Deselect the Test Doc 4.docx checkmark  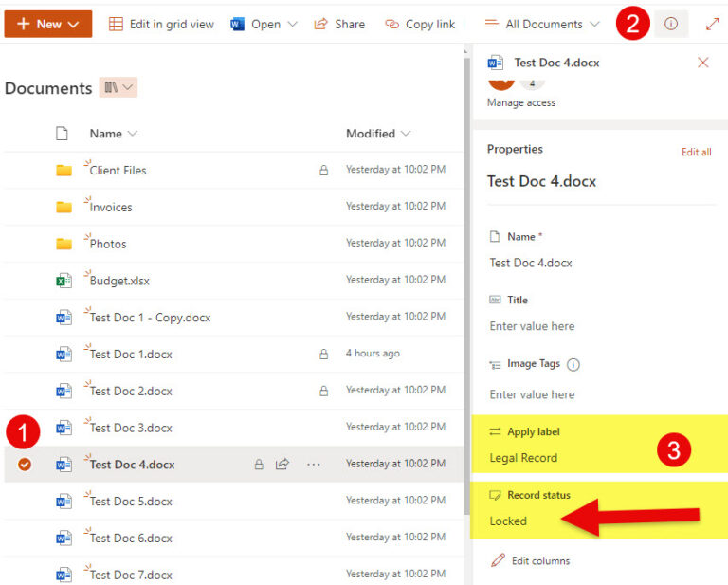tap(25, 464)
